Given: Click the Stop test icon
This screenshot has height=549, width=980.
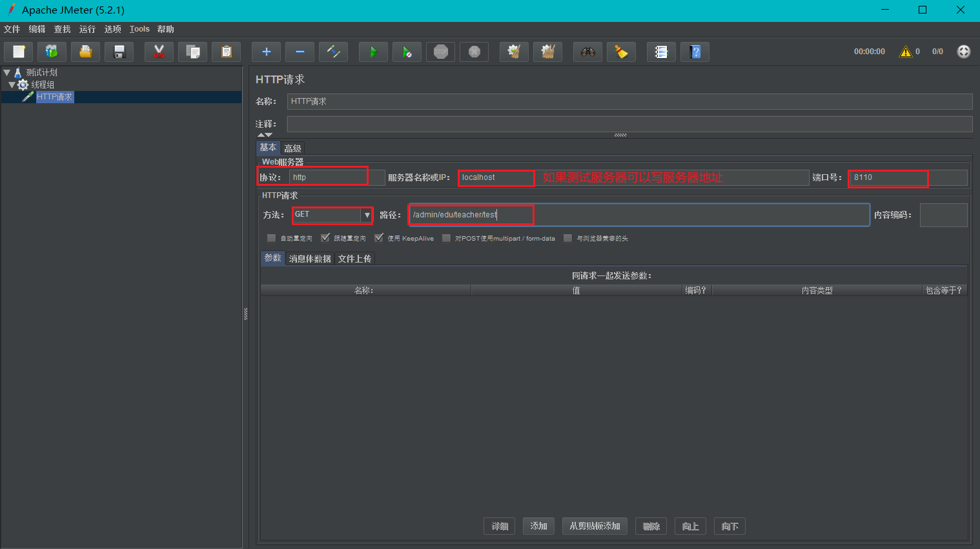Looking at the screenshot, I should 440,52.
